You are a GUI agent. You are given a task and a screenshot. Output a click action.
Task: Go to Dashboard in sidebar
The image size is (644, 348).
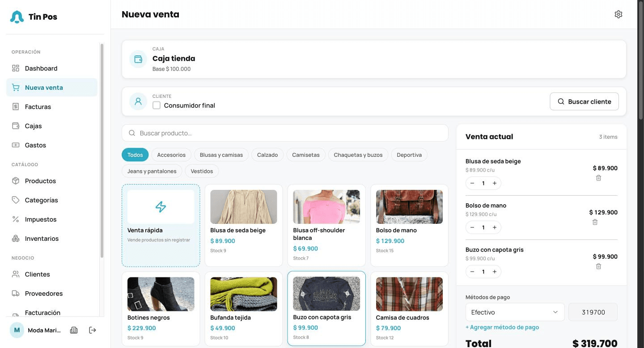[51, 68]
